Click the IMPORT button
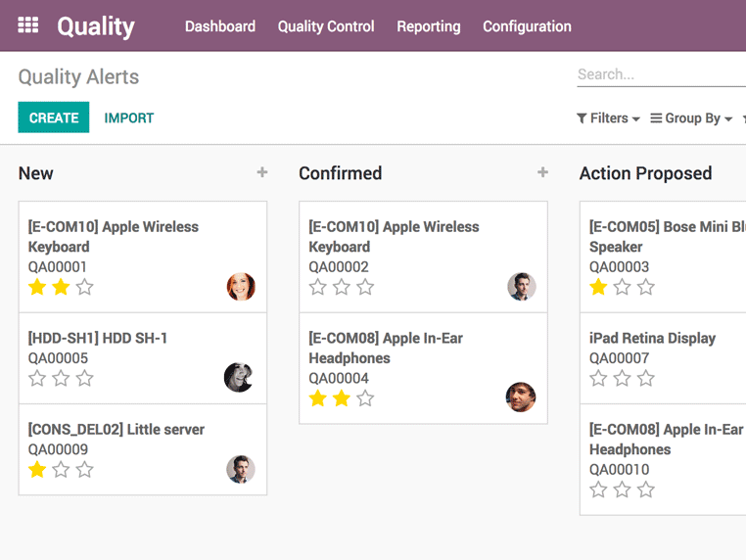The height and width of the screenshot is (560, 746). pyautogui.click(x=129, y=117)
